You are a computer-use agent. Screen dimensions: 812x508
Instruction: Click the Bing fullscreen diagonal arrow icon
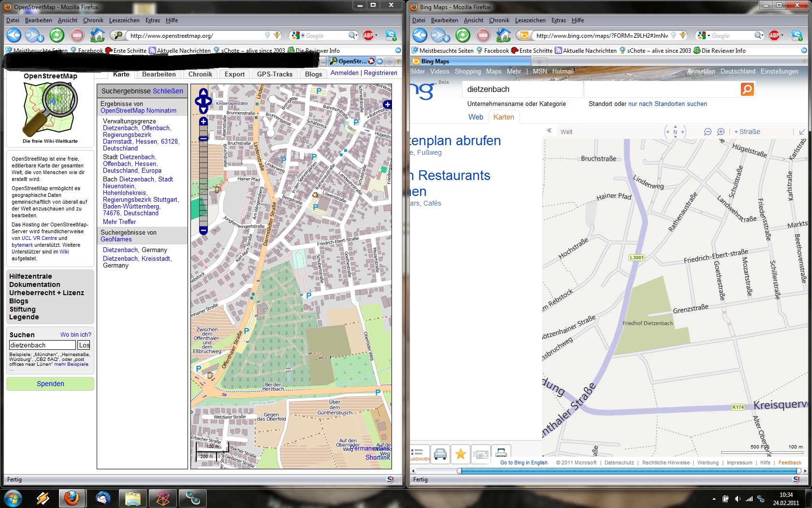[802, 132]
